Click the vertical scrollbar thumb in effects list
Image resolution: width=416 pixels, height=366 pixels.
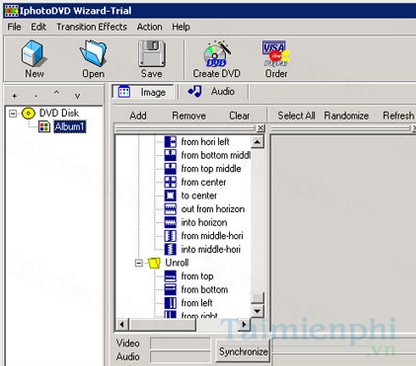point(257,298)
